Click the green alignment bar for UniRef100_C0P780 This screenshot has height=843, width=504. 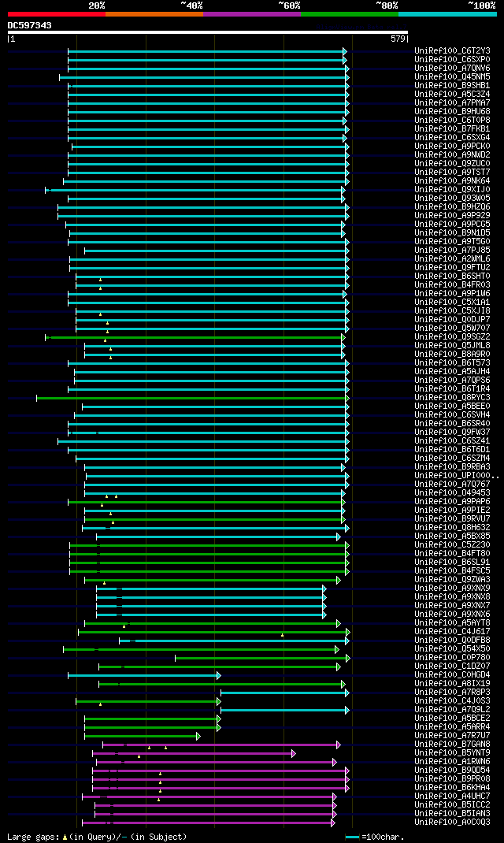(x=262, y=658)
